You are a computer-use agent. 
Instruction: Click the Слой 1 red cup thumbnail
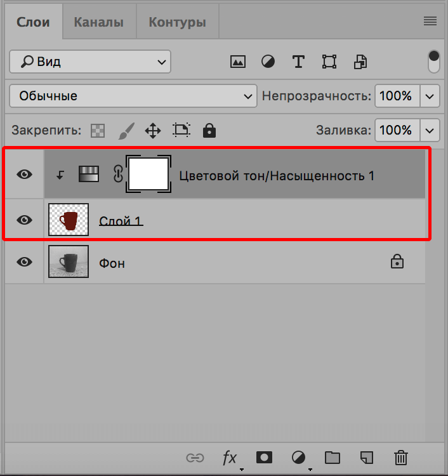69,220
